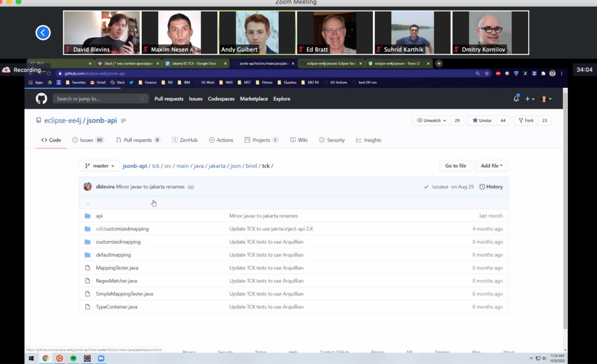Open the Pull requests repo tab
Image resolution: width=597 pixels, height=364 pixels.
click(x=138, y=140)
